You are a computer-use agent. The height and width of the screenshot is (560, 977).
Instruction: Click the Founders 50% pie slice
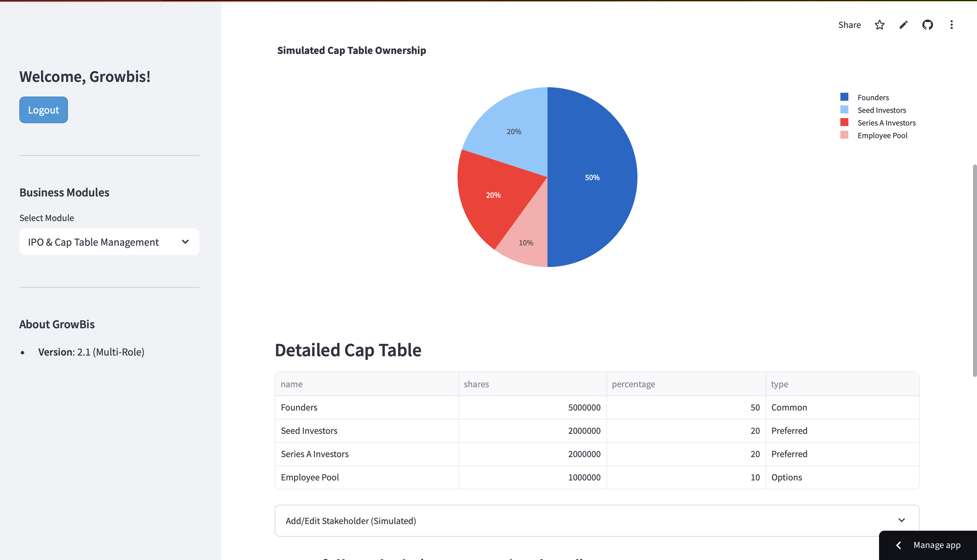pos(592,177)
